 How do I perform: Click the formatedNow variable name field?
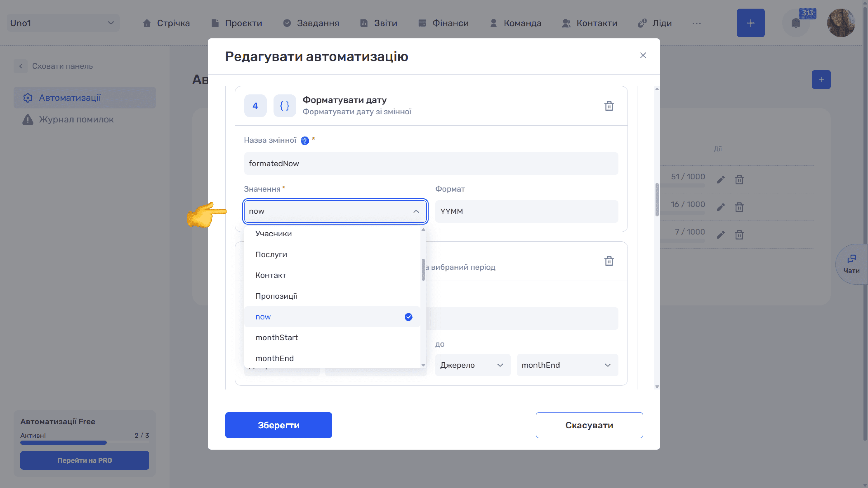pyautogui.click(x=431, y=163)
